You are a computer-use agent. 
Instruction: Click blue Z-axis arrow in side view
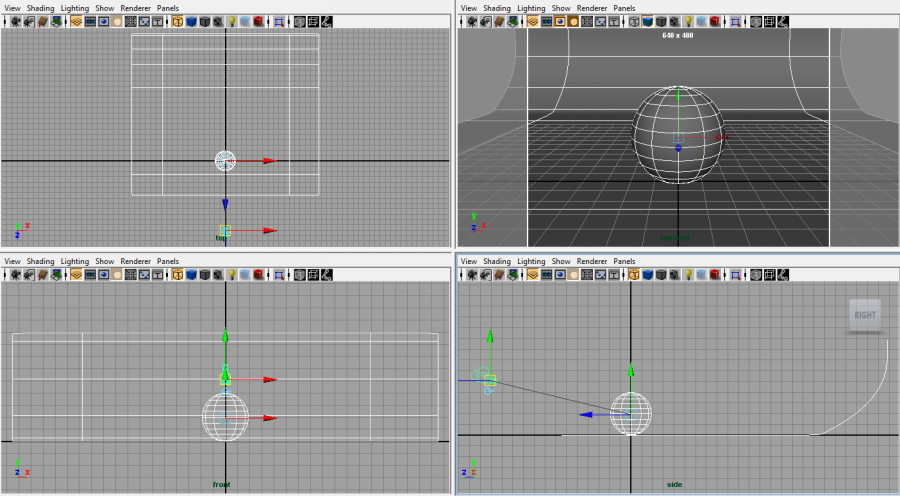(x=587, y=414)
